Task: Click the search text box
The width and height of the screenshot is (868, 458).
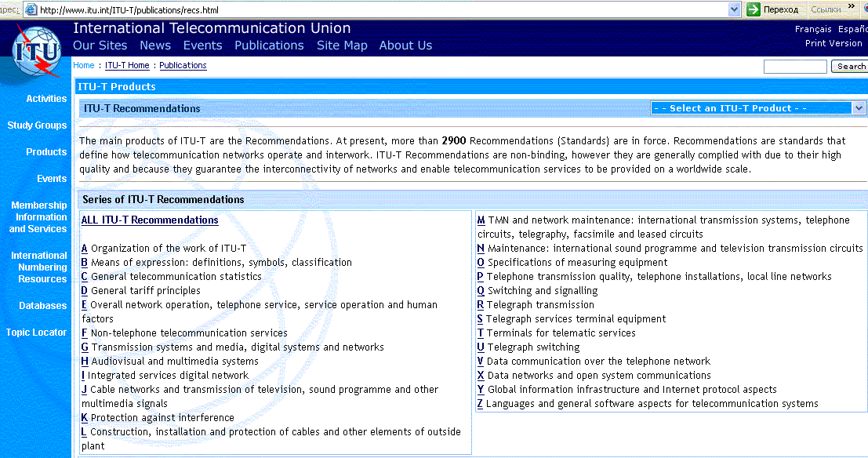Action: [795, 67]
